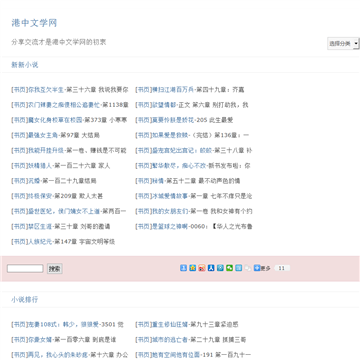Open the ranked novel with 第一百零六章
Screen dimensions: 360x360
[40, 340]
